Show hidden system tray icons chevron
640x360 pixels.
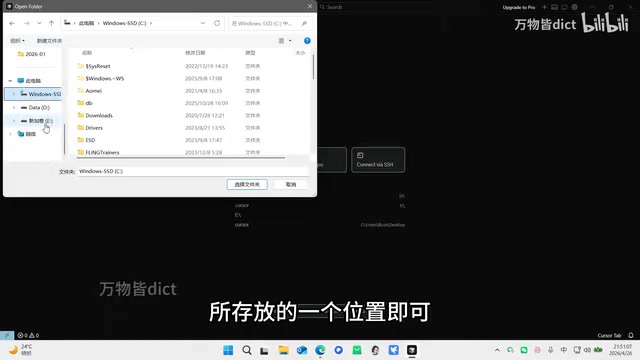click(497, 350)
